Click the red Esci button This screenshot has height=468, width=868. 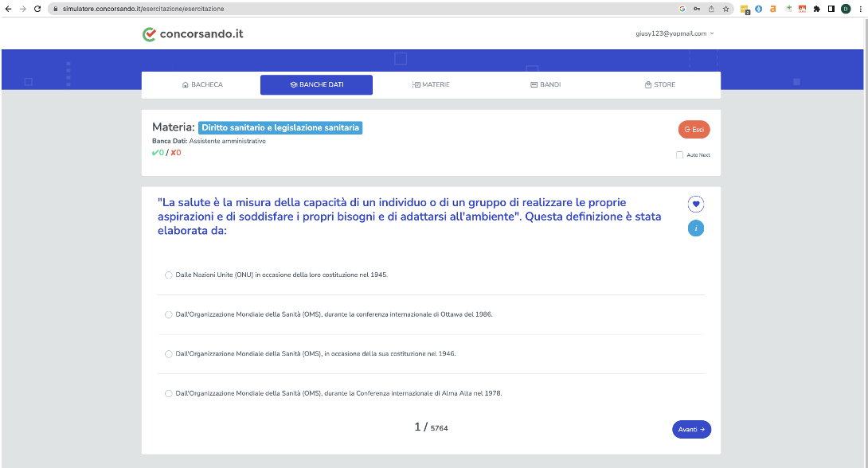694,130
